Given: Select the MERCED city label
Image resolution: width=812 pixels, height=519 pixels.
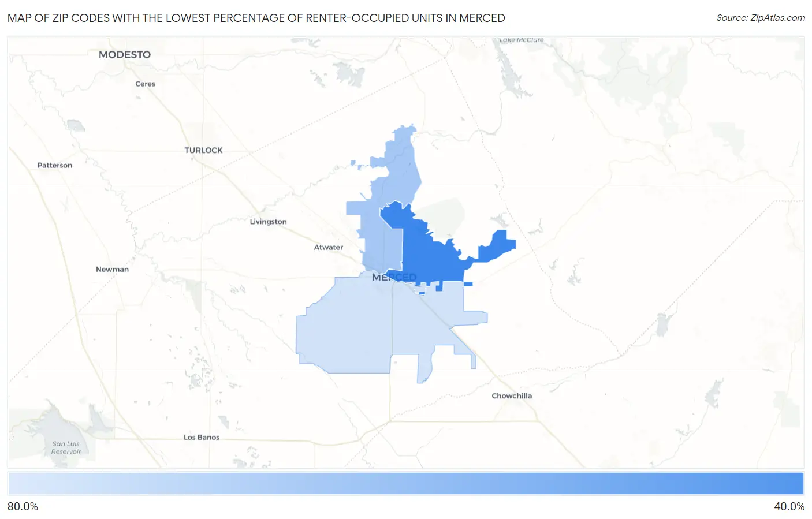Looking at the screenshot, I should (394, 277).
